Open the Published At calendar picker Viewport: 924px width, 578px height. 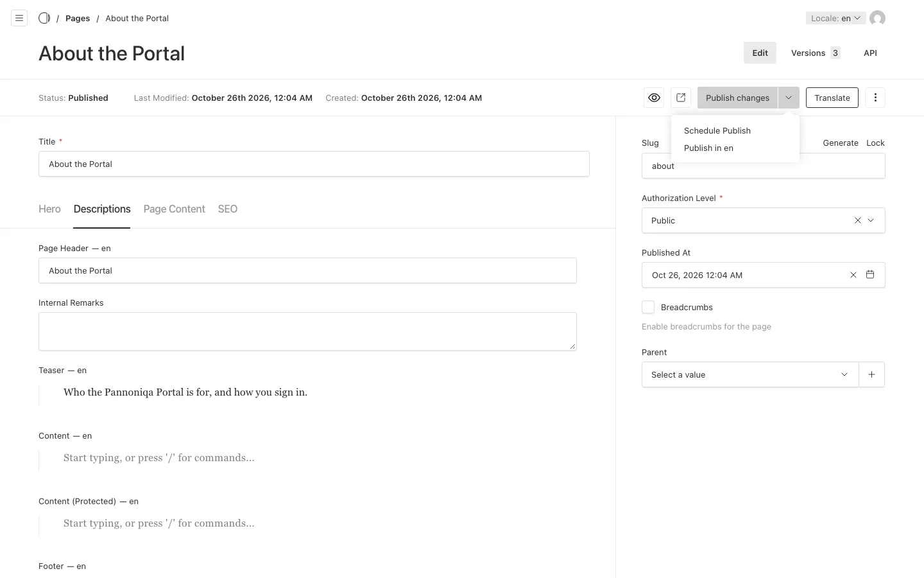coord(870,275)
